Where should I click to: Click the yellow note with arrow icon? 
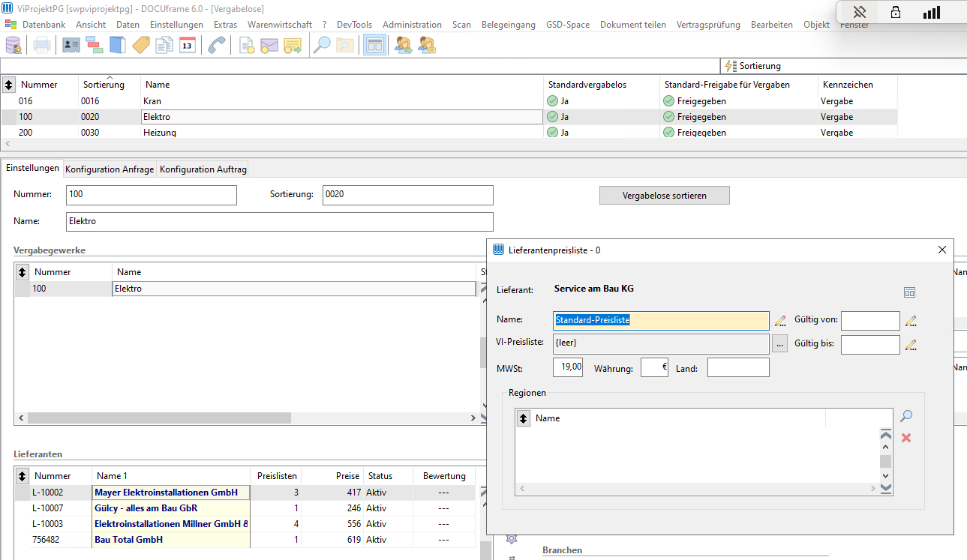[293, 45]
